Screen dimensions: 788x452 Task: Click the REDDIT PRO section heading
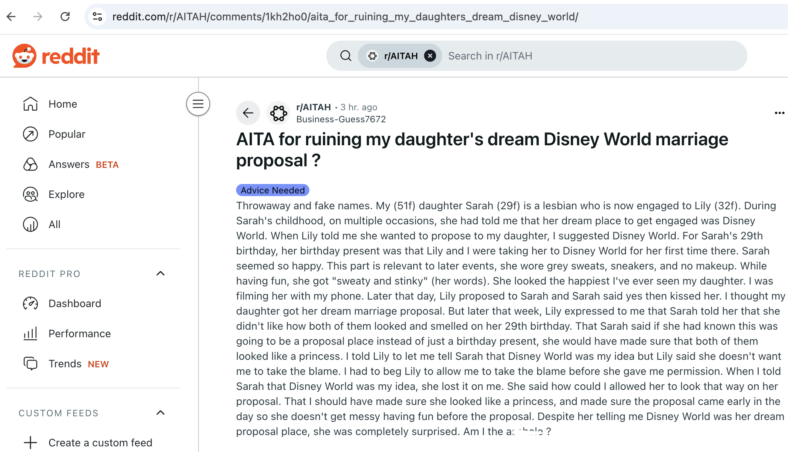[x=49, y=274]
